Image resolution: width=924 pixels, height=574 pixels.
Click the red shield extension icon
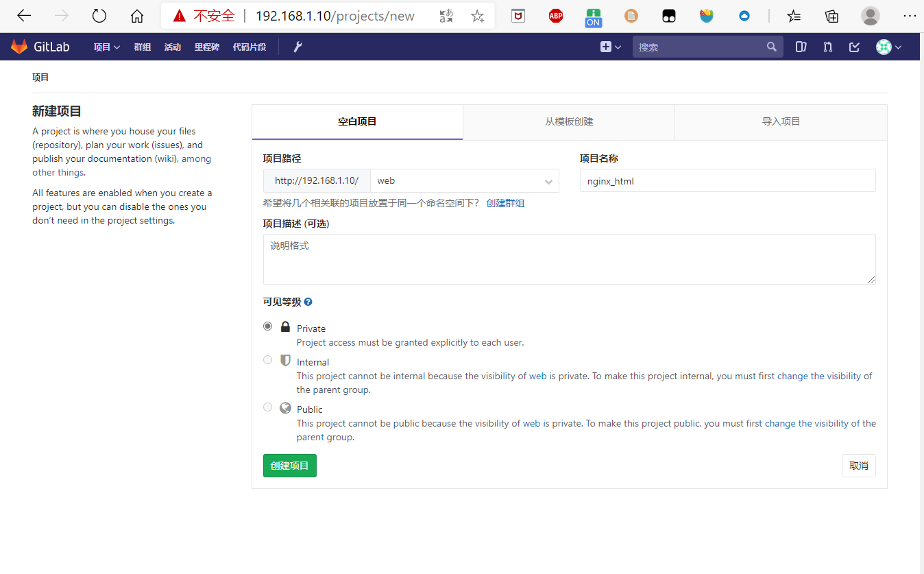coord(519,16)
